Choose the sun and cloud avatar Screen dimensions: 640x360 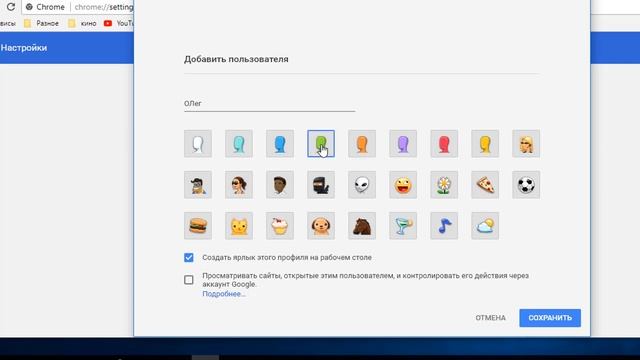[x=485, y=226]
